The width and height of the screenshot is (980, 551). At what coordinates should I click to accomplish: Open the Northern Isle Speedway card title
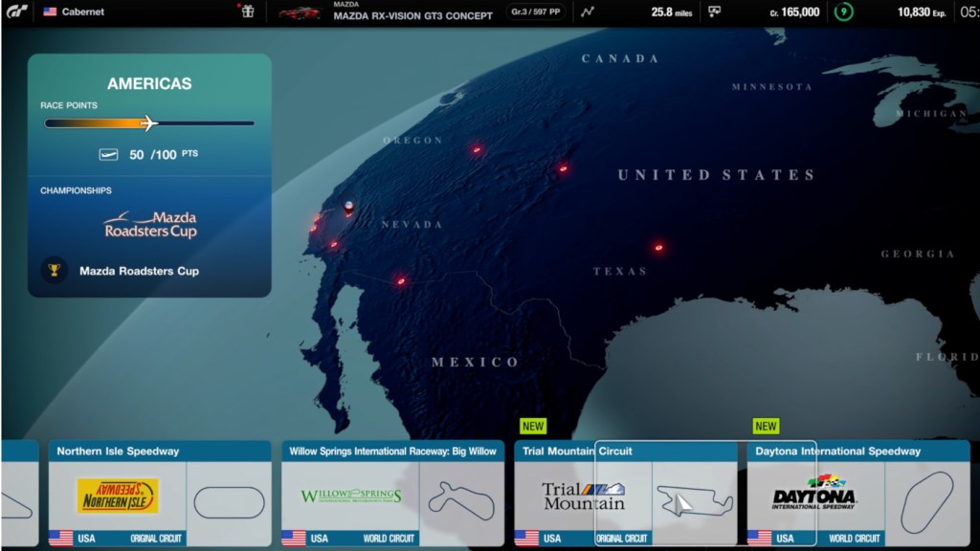[118, 452]
